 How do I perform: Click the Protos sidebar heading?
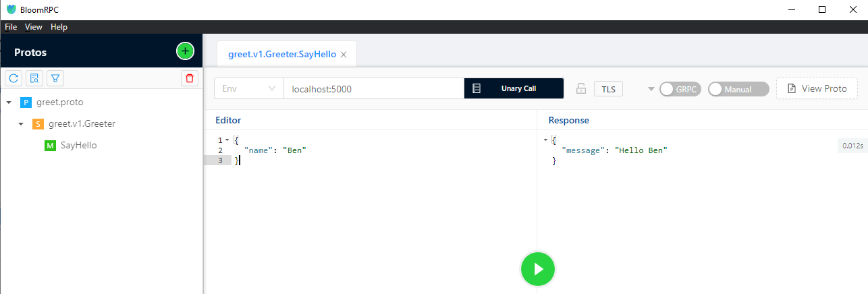30,52
